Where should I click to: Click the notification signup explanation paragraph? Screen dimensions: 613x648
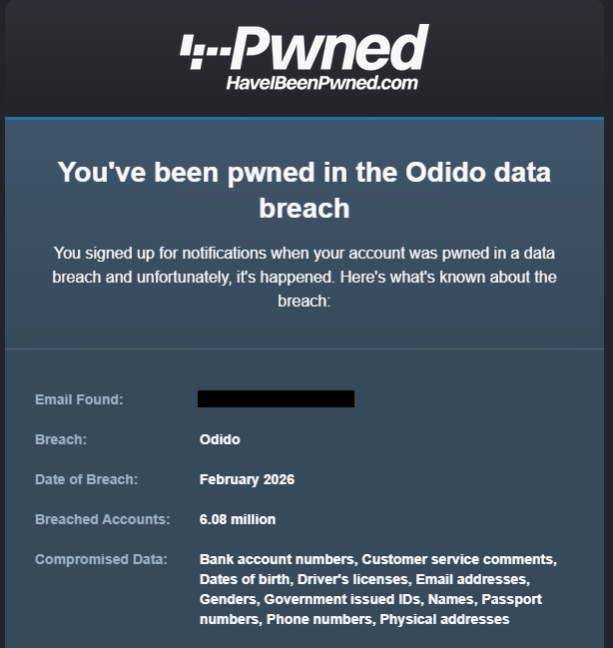pos(304,276)
